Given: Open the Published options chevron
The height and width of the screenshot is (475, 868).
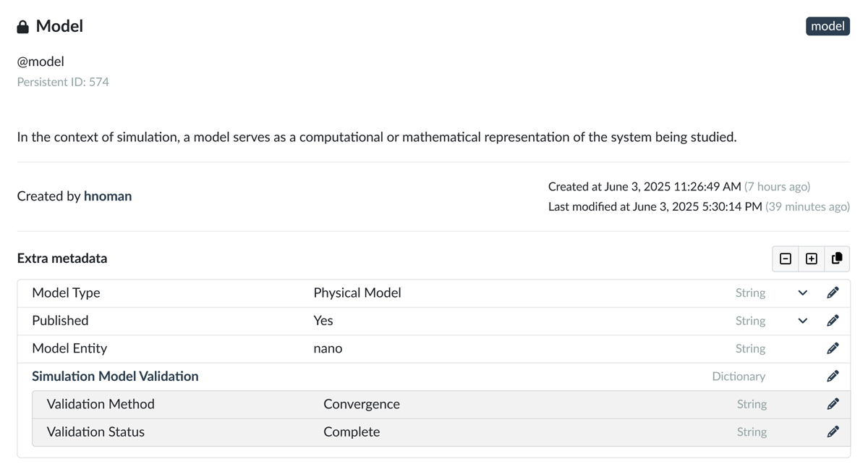Looking at the screenshot, I should (x=803, y=321).
